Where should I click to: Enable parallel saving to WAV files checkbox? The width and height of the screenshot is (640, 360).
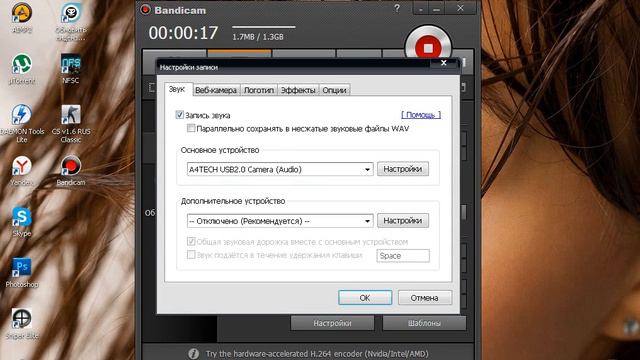pos(191,128)
